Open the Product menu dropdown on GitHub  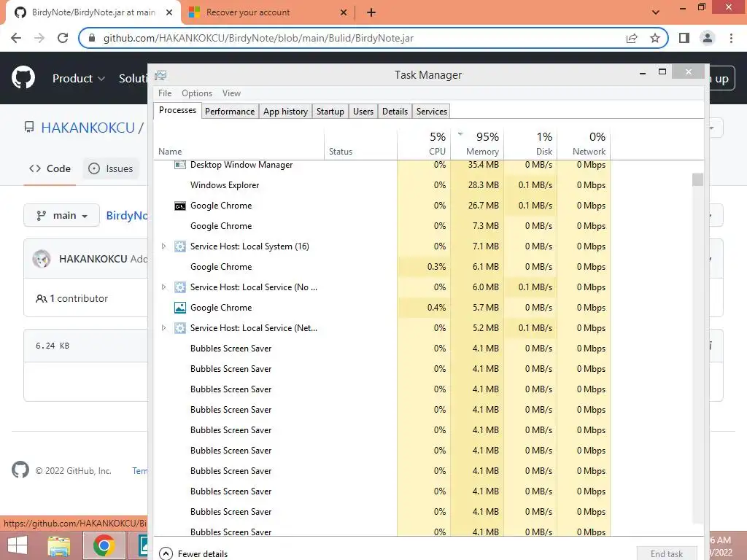point(79,78)
